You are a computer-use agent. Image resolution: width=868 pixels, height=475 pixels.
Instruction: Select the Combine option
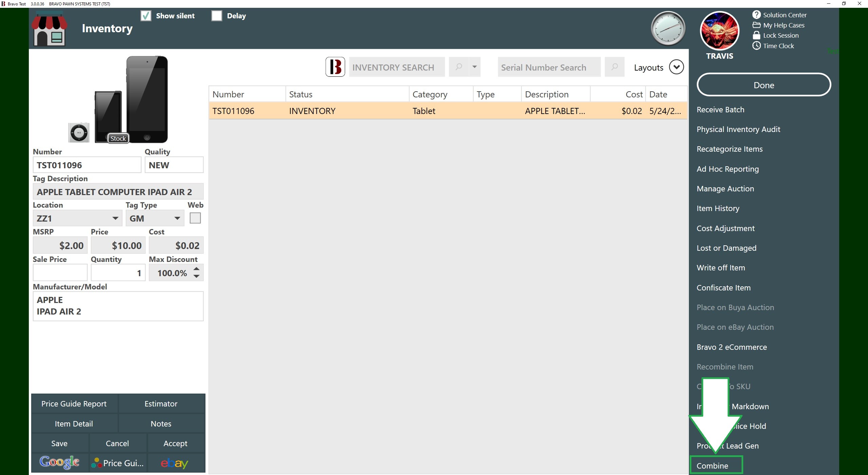point(712,466)
